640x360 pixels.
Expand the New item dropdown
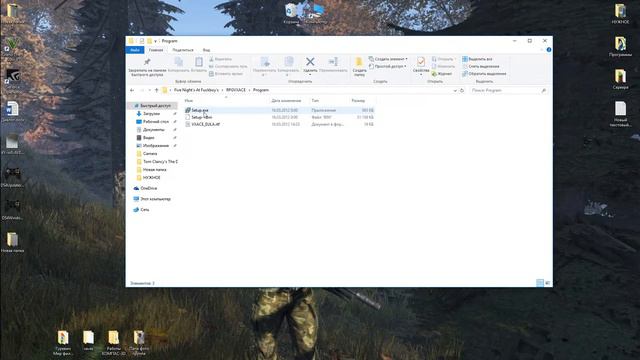pyautogui.click(x=406, y=59)
